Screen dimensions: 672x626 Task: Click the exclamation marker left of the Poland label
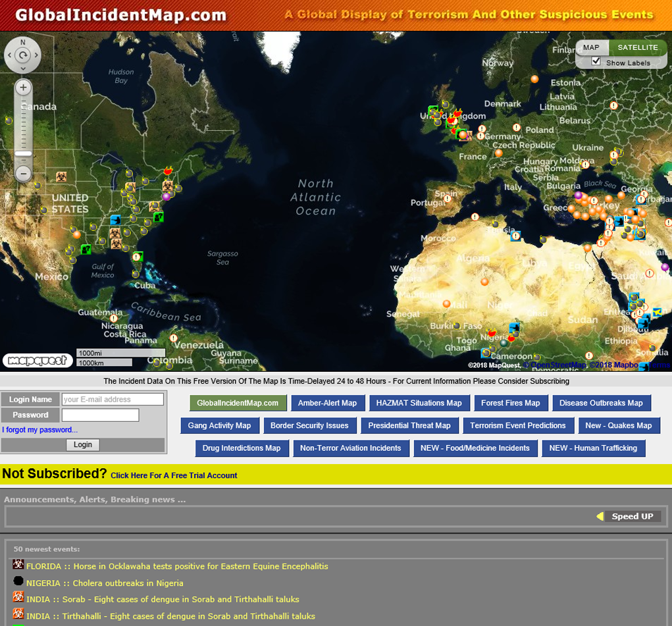point(517,128)
